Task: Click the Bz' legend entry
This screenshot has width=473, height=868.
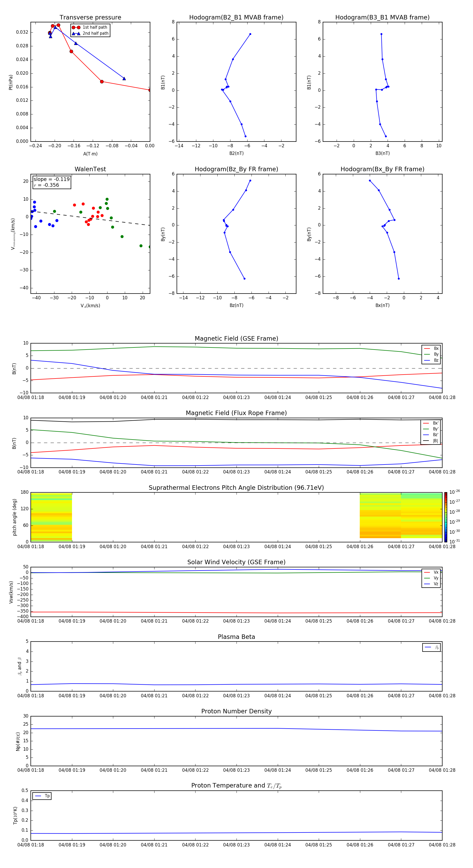Action: pyautogui.click(x=431, y=435)
